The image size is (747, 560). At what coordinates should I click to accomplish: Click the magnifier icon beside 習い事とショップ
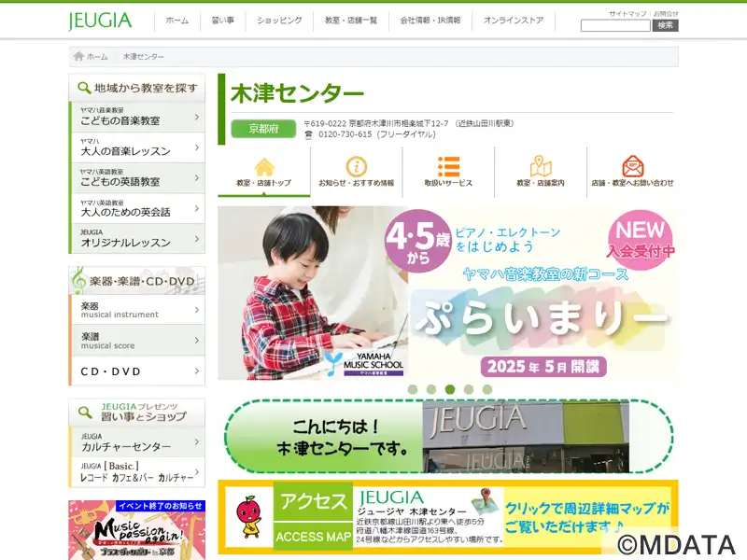(x=85, y=413)
